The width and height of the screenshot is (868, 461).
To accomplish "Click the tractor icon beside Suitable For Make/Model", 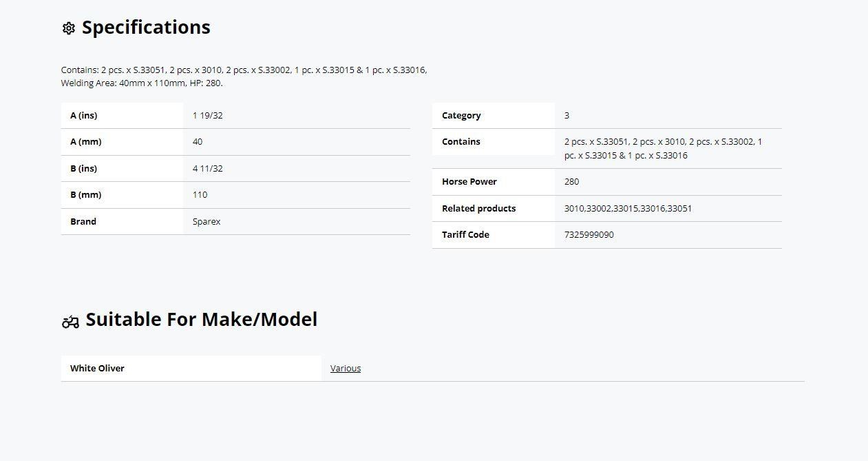I will tap(70, 322).
